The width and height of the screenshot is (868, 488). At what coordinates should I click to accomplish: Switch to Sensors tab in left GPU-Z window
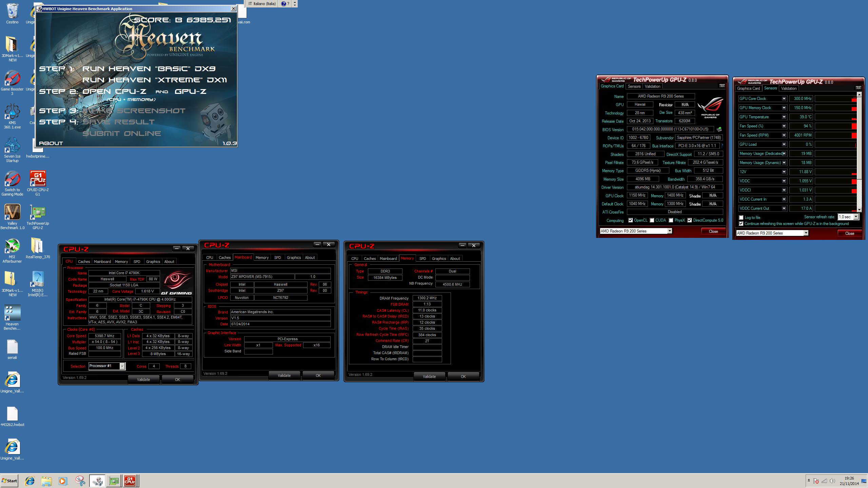[634, 86]
